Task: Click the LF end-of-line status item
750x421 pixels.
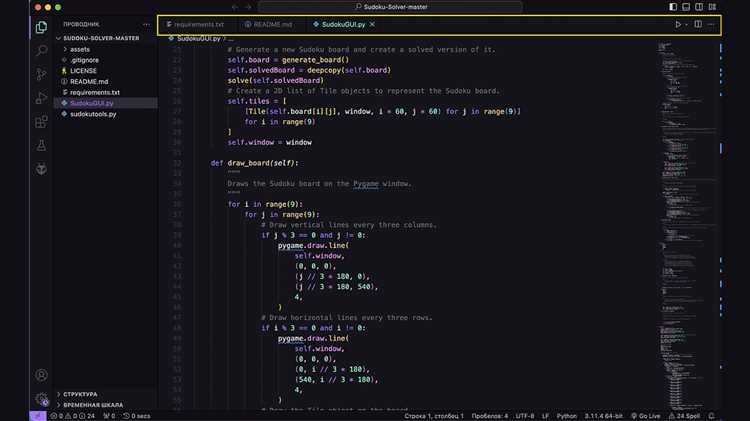Action: [545, 416]
